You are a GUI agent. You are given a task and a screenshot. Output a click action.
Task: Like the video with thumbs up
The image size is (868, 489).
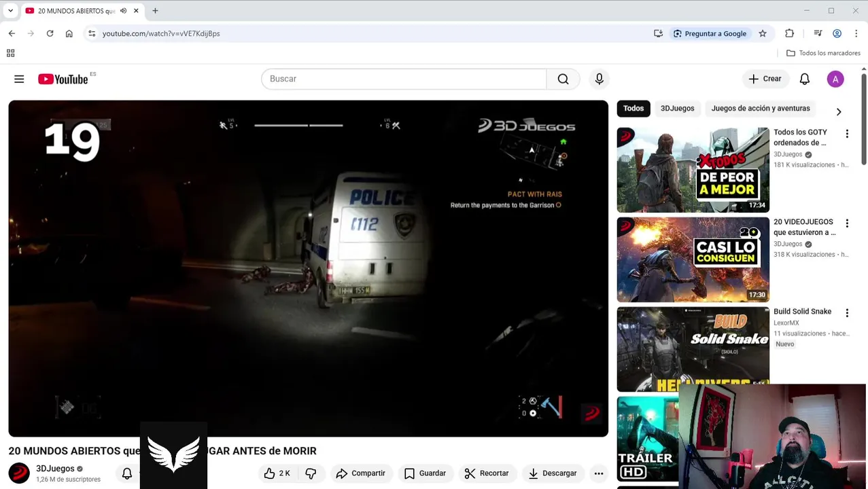[277, 473]
